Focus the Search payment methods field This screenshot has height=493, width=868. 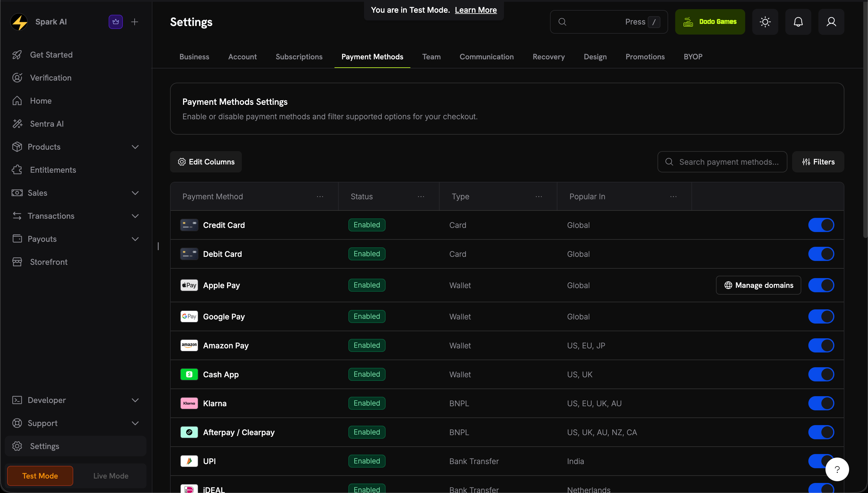point(722,162)
